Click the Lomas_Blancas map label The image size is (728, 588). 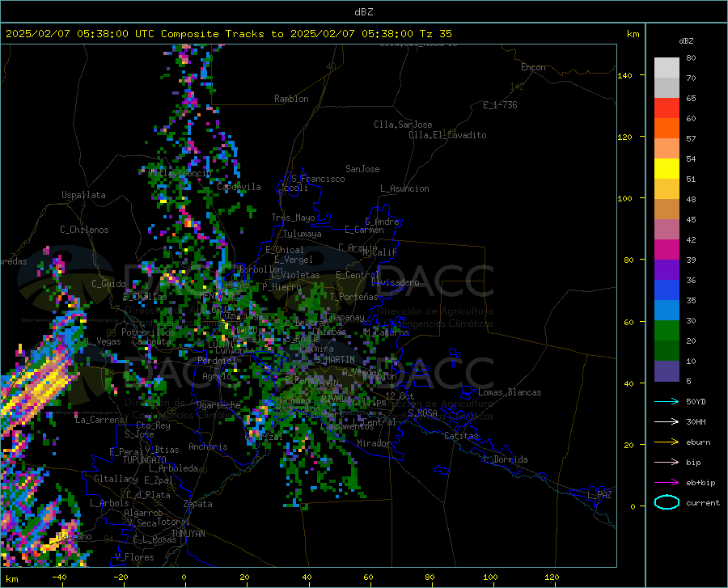tap(510, 392)
